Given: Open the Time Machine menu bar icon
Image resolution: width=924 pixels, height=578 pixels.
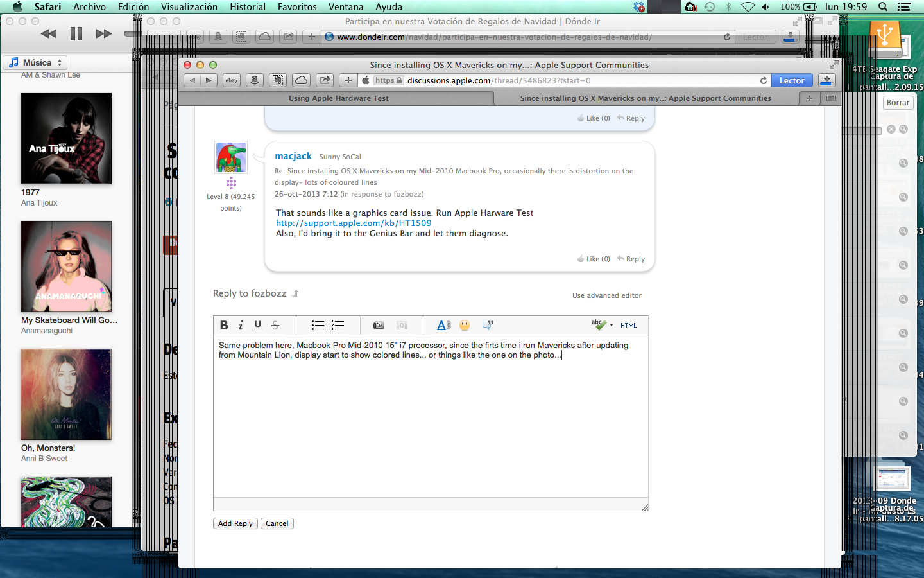Looking at the screenshot, I should (x=710, y=7).
